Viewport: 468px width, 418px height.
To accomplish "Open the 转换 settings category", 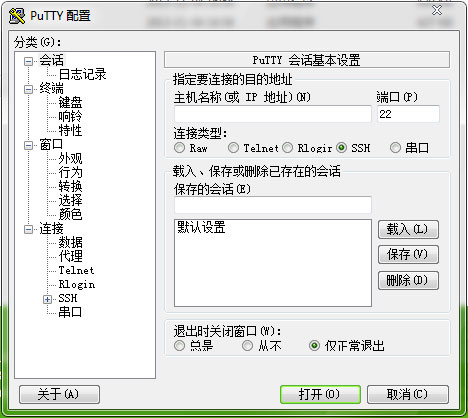I will tap(70, 186).
